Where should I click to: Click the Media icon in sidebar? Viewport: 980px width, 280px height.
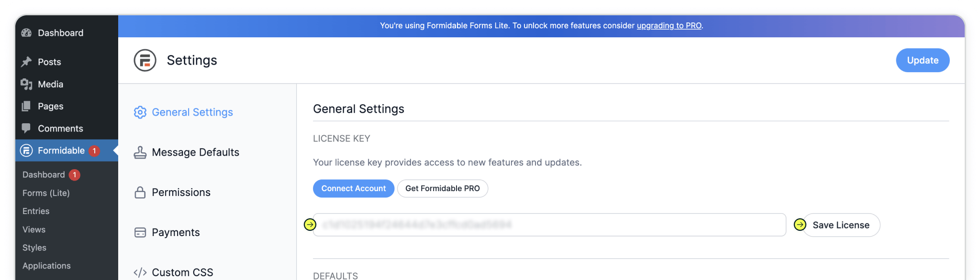[x=26, y=84]
